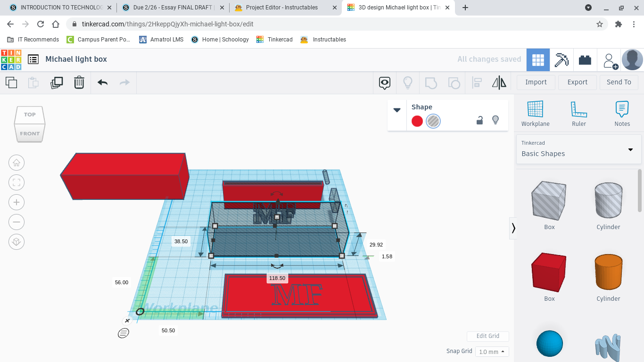Click the Home view icon
This screenshot has height=362, width=644.
click(17, 163)
